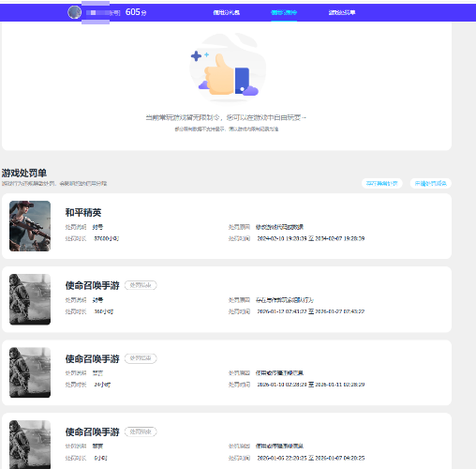Image resolution: width=476 pixels, height=469 pixels.
Task: Click 使命召唤手游 title on the 24小时 card
Action: [x=93, y=359]
